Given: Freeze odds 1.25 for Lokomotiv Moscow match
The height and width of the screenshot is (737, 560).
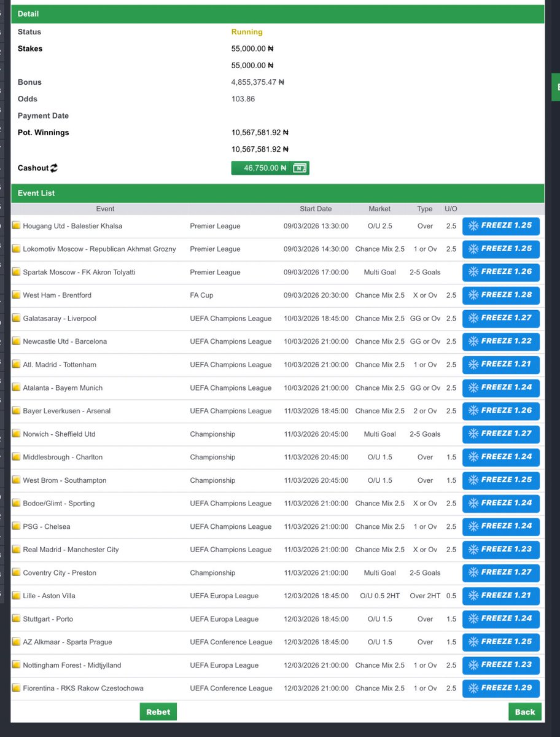Looking at the screenshot, I should (501, 249).
